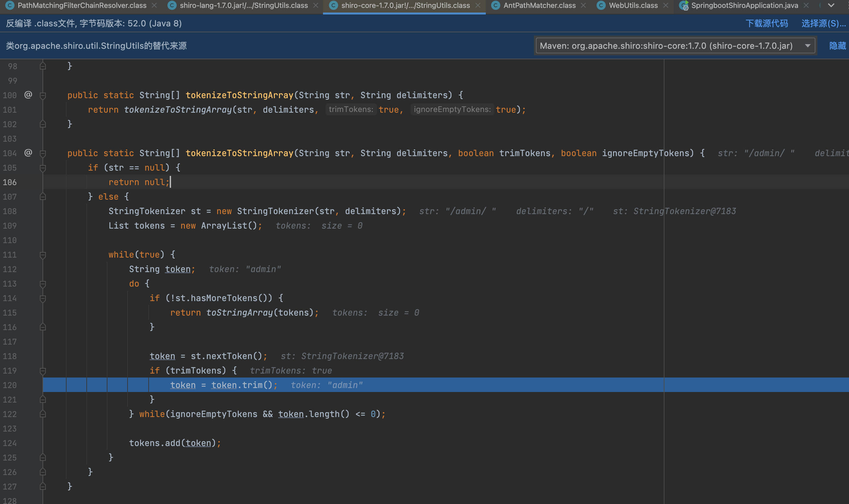This screenshot has width=849, height=504.
Task: Click fold end marker at line 122
Action: [43, 414]
